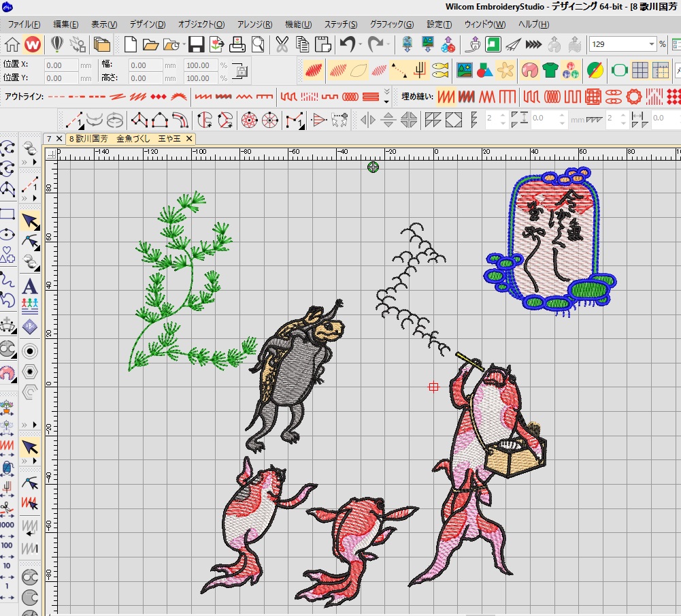Image resolution: width=681 pixels, height=616 pixels.
Task: Select the upper arrow Select Object tool
Action: point(29,221)
